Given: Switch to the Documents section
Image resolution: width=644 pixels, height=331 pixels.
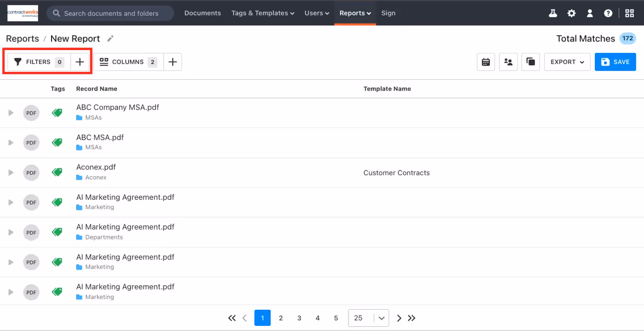Looking at the screenshot, I should coord(202,13).
